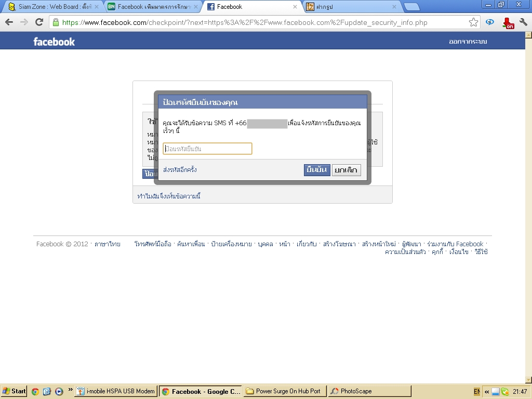532x399 pixels.
Task: Click the network connection tray icon
Action: coord(496,392)
